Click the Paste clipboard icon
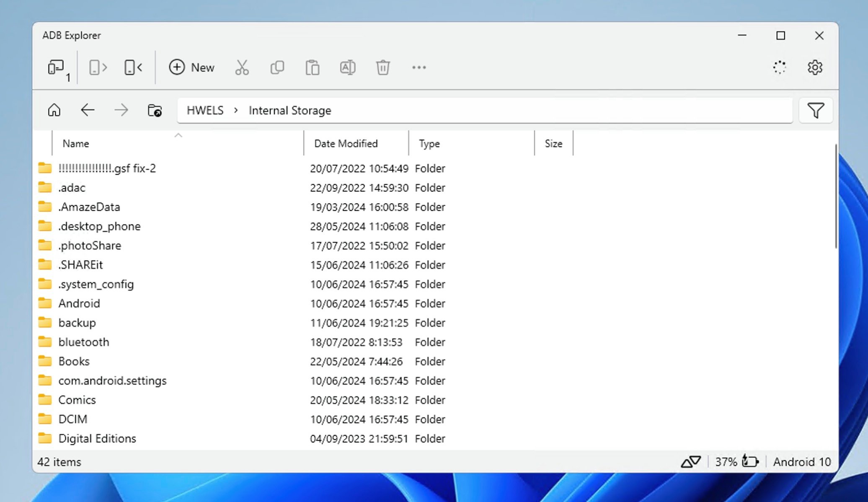This screenshot has width=868, height=502. click(312, 67)
